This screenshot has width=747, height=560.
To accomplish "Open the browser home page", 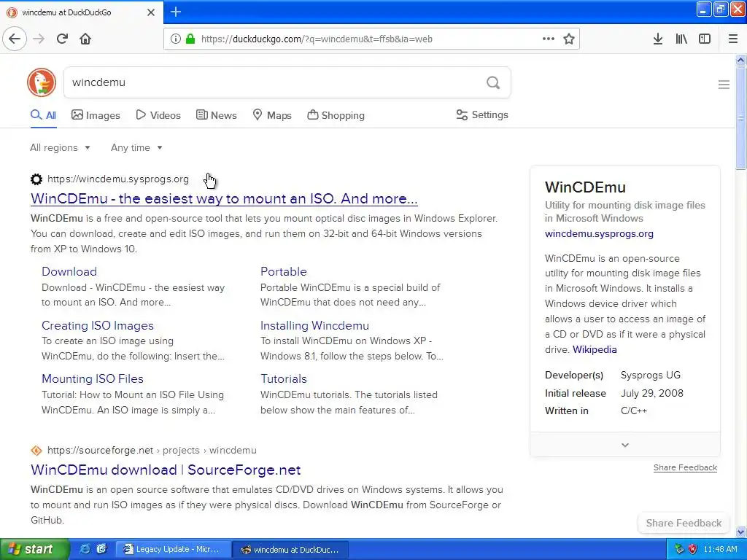I will tap(85, 39).
